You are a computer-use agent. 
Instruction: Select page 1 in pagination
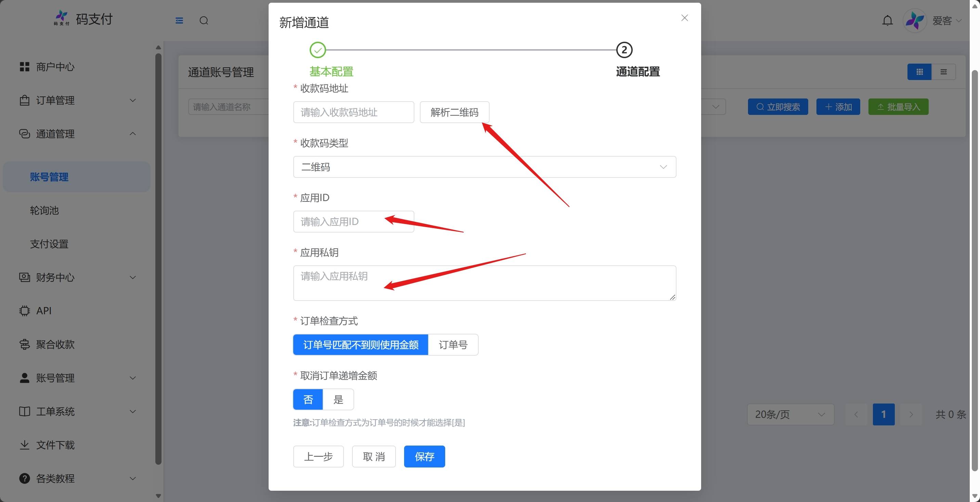click(884, 414)
